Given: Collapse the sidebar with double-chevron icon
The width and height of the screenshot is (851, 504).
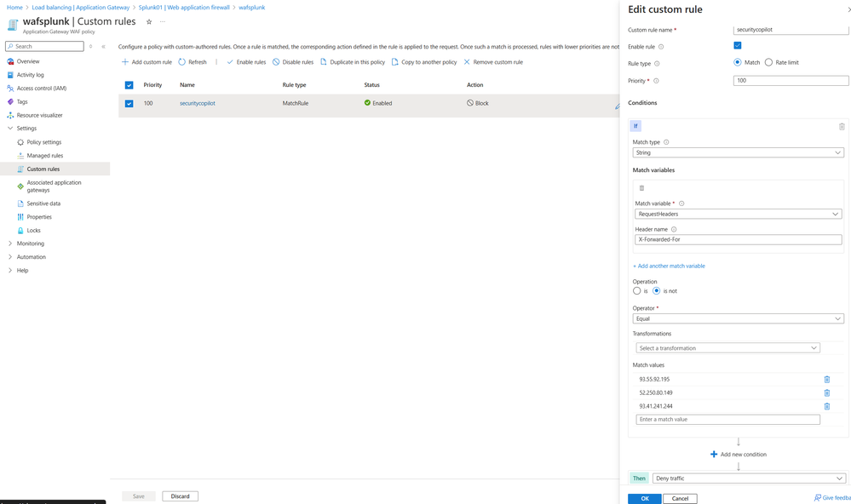Looking at the screenshot, I should (103, 47).
